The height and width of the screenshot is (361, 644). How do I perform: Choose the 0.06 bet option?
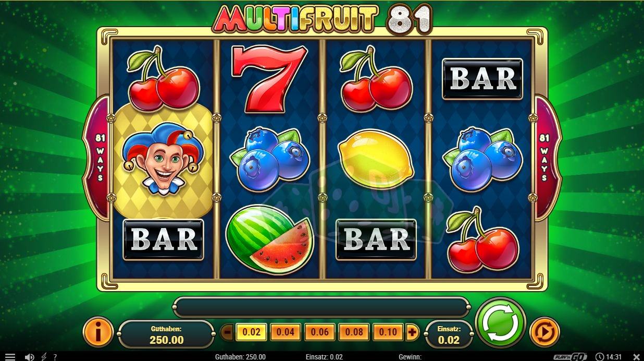click(319, 332)
